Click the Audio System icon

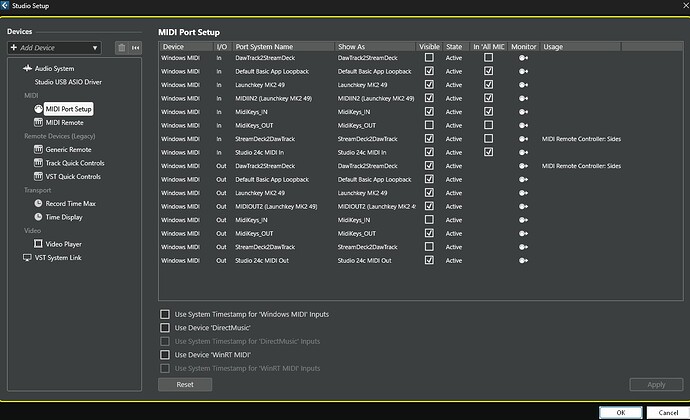point(27,68)
